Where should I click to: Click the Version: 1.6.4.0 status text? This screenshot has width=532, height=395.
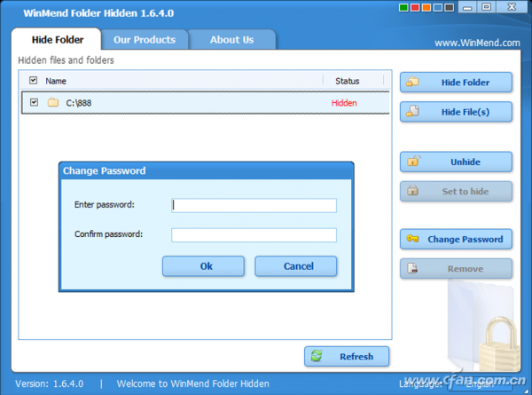coord(49,383)
